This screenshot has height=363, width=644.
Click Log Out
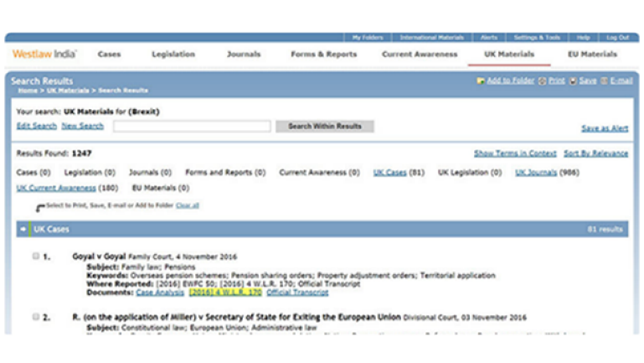618,38
